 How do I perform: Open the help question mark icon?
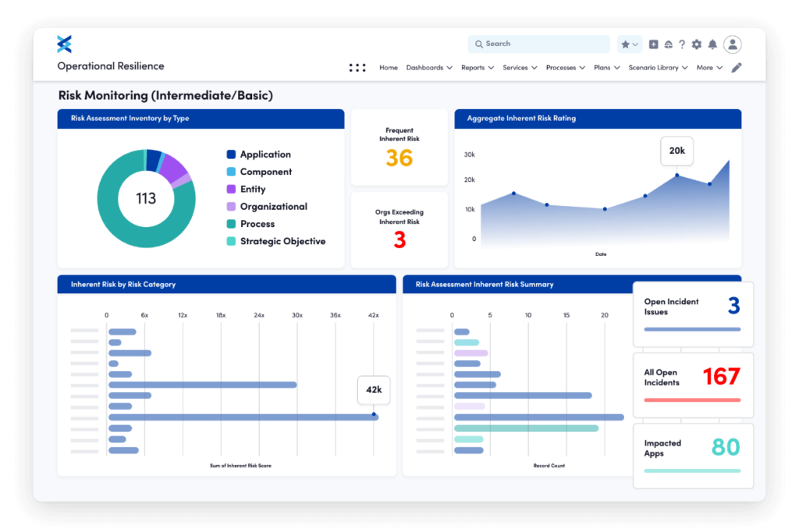tap(683, 44)
